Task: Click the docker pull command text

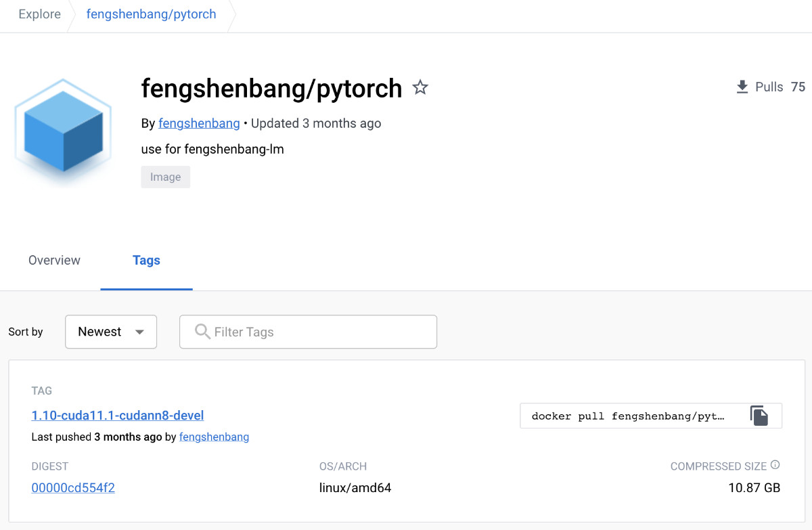Action: (x=628, y=416)
